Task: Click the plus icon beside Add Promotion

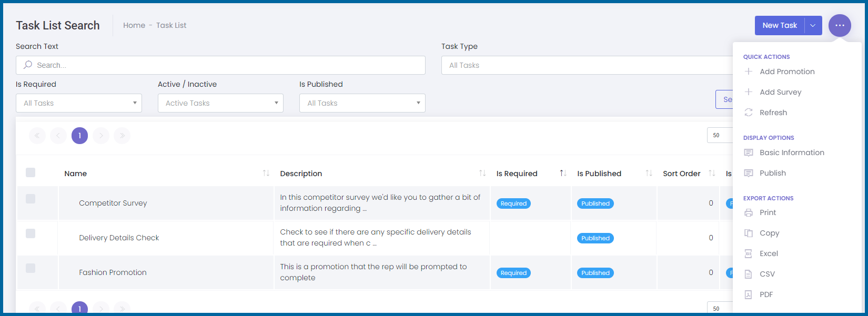Action: click(749, 72)
